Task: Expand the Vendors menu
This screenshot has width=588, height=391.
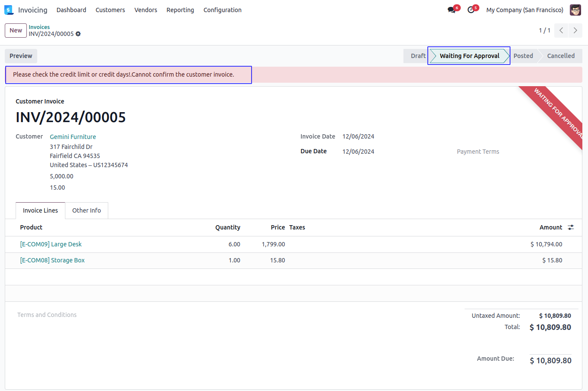Action: tap(145, 10)
